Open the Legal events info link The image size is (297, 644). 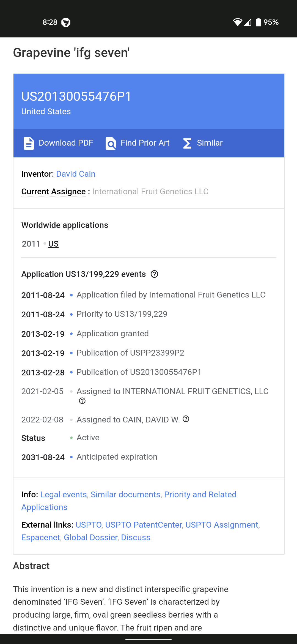(64, 495)
